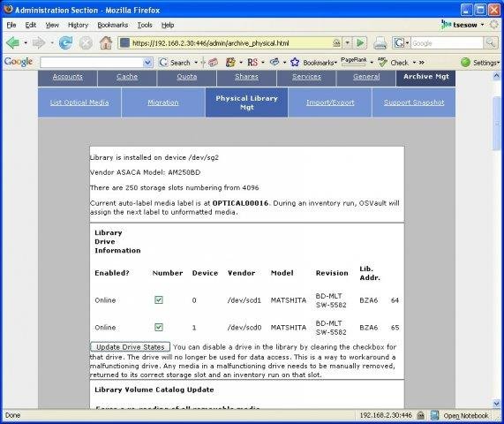Click the PageRank indicator
504x424 pixels.
[354, 61]
